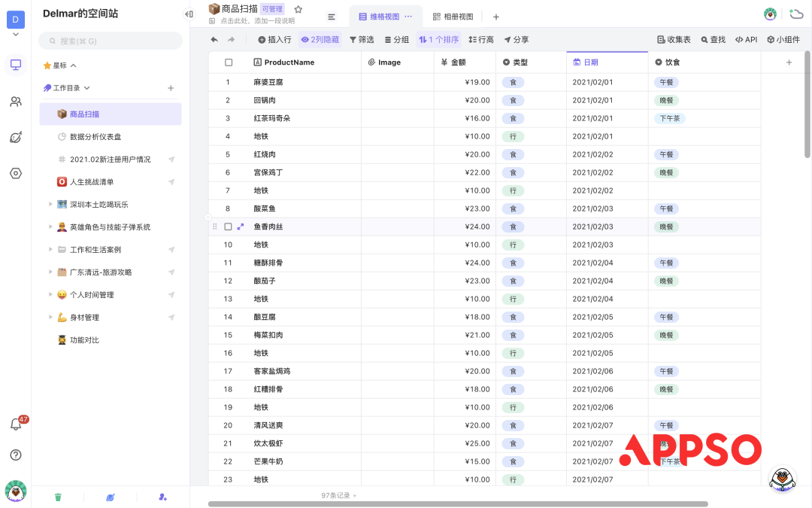Open the 行高 row height button
This screenshot has height=508, width=812.
(481, 39)
